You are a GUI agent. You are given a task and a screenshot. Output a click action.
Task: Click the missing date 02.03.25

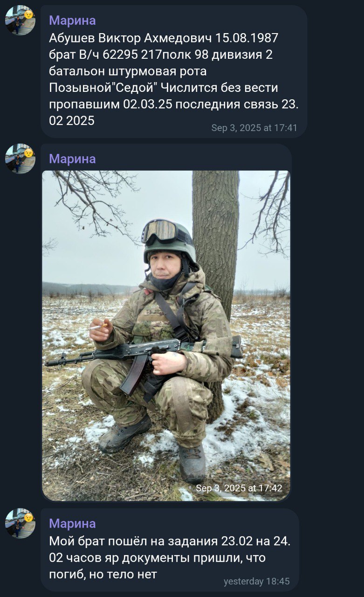click(x=148, y=105)
